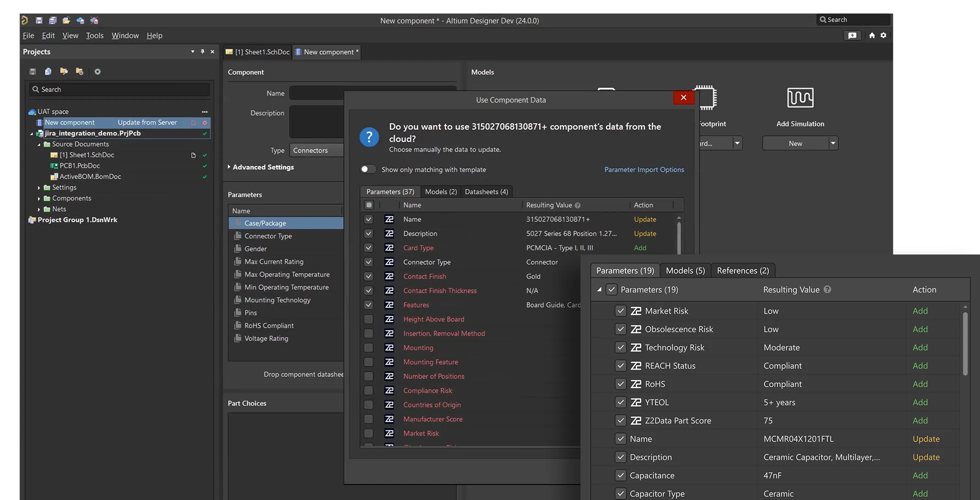The image size is (980, 500).
Task: Uncheck the YTEOL checkbox
Action: (x=620, y=402)
